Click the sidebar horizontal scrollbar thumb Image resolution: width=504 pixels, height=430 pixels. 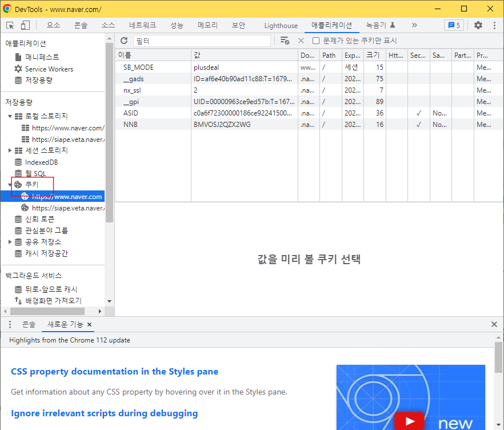pos(47,311)
